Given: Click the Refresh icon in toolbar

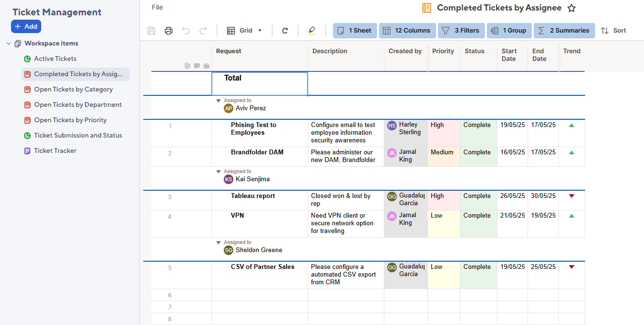Looking at the screenshot, I should click(285, 31).
